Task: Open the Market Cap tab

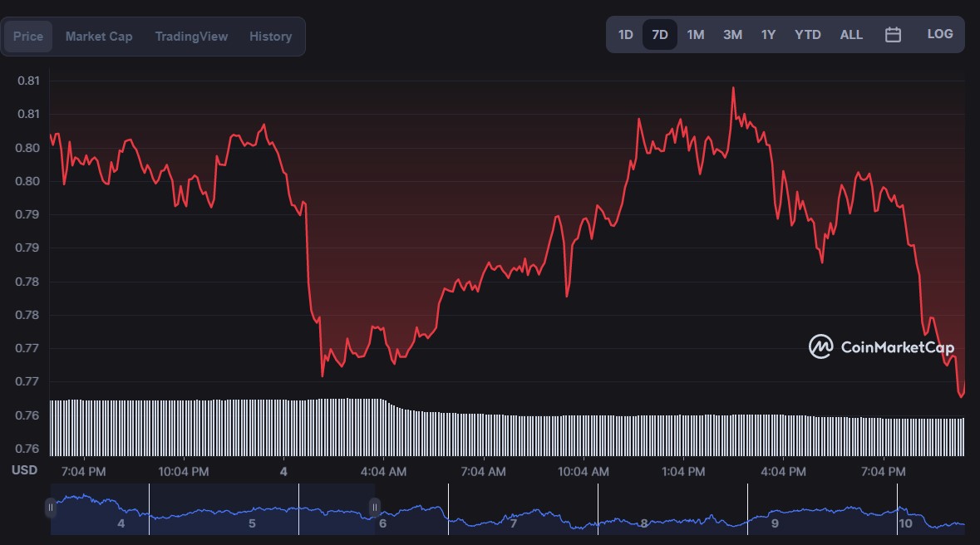Action: click(99, 37)
